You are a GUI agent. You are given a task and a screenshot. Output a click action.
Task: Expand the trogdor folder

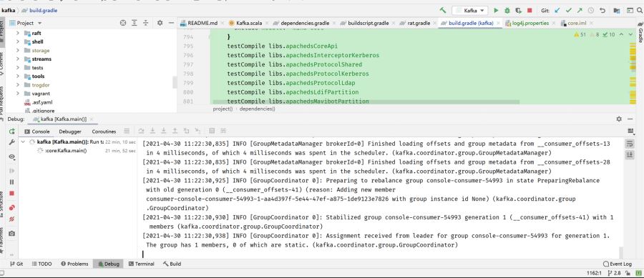click(18, 85)
